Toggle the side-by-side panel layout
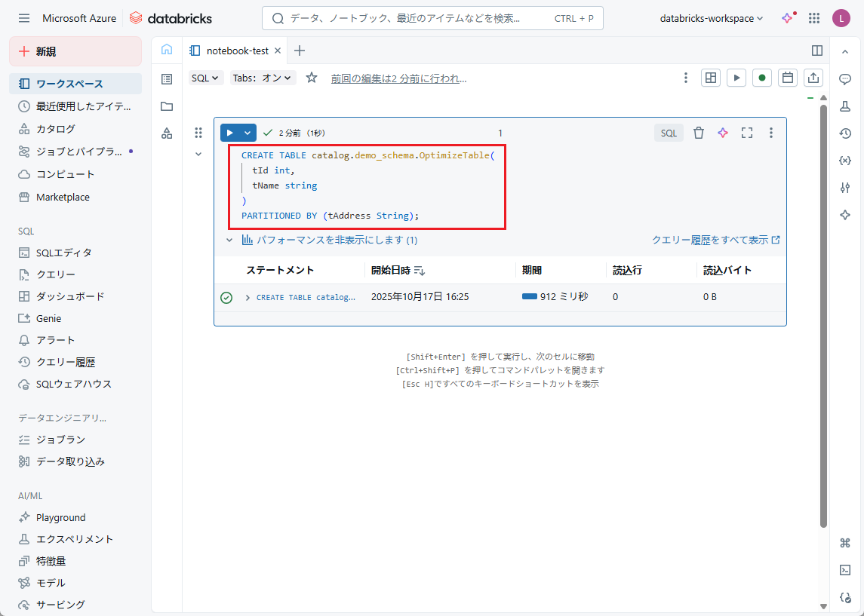 click(x=816, y=51)
